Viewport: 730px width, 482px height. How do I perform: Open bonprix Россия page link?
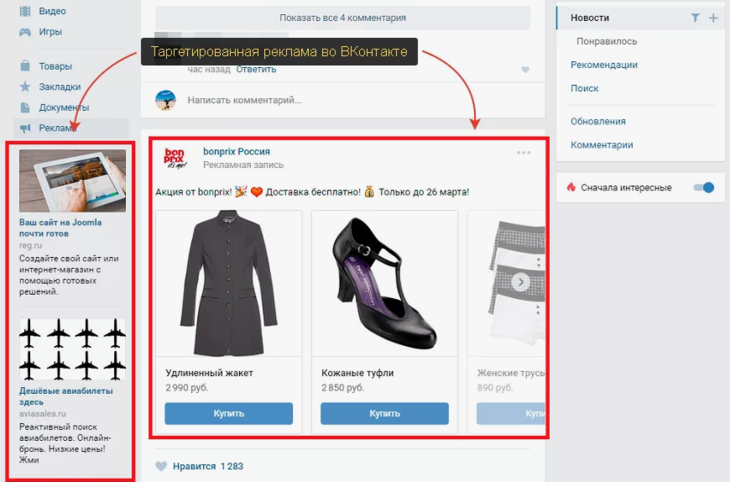click(237, 151)
